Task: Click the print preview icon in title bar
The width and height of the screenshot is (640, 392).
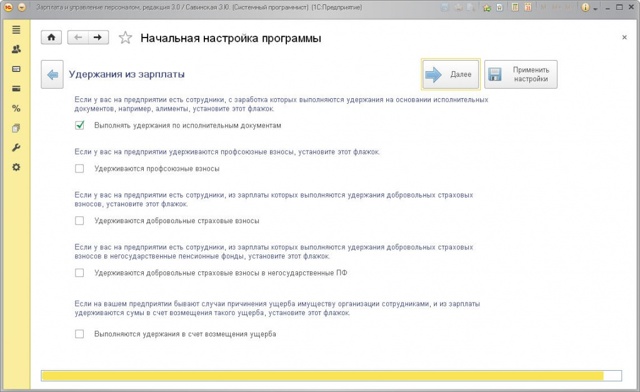Action: (x=471, y=7)
